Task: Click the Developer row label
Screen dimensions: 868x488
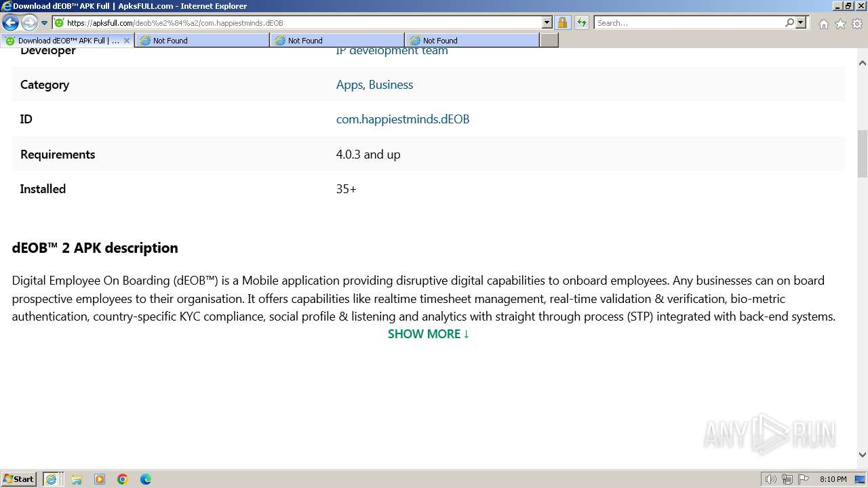Action: tap(48, 51)
